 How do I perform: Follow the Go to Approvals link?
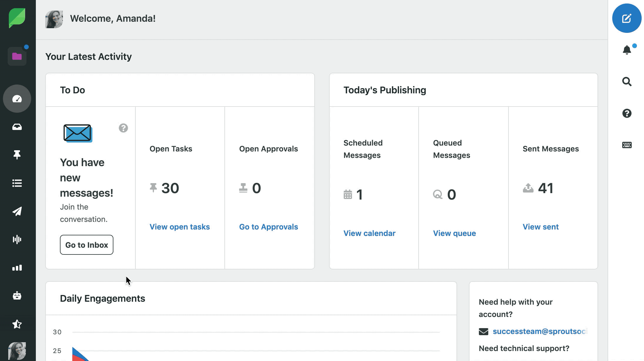pos(269,227)
